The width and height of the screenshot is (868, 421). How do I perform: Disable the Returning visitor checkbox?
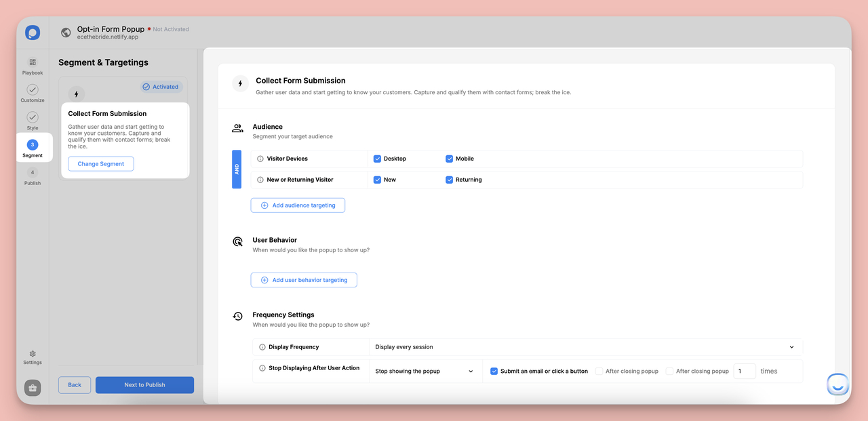pos(448,179)
